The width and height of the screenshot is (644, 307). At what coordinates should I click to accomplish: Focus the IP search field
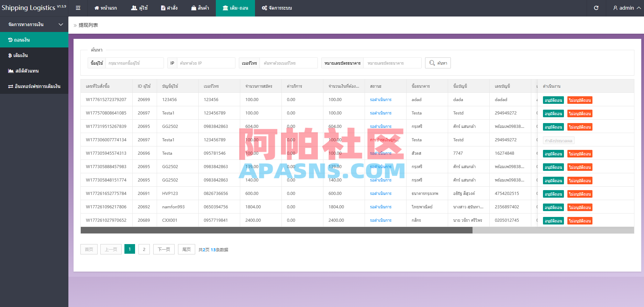pos(206,63)
